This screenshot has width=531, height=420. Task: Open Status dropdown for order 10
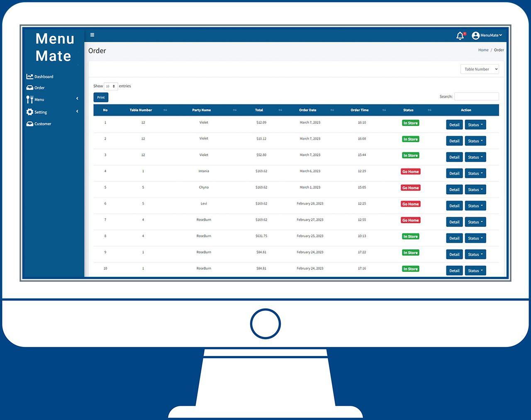click(475, 271)
